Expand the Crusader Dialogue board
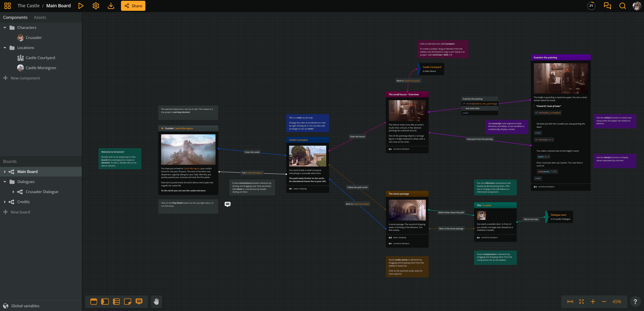Screen dimensions: 644x311 click(13, 192)
